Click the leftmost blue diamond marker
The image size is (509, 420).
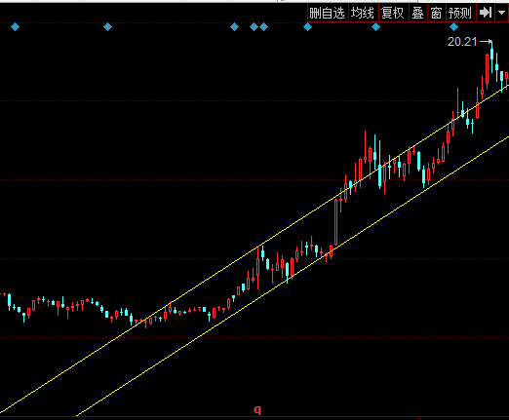[x=15, y=27]
